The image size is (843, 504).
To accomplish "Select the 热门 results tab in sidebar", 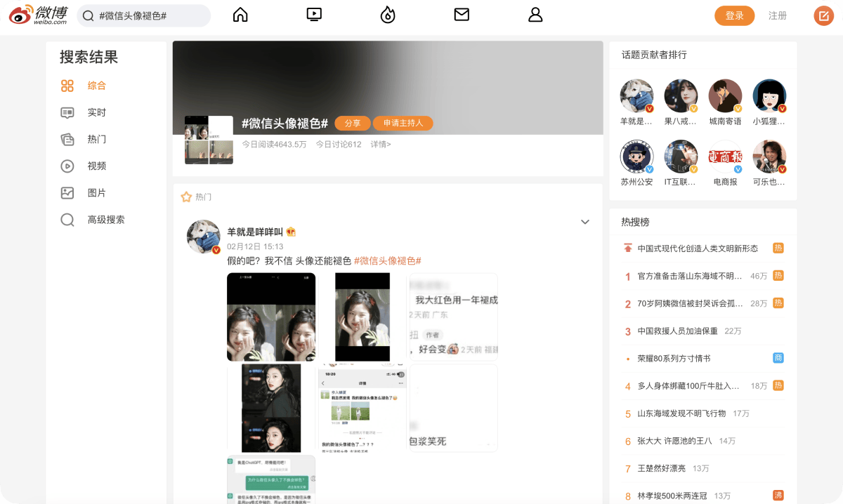I will click(97, 139).
